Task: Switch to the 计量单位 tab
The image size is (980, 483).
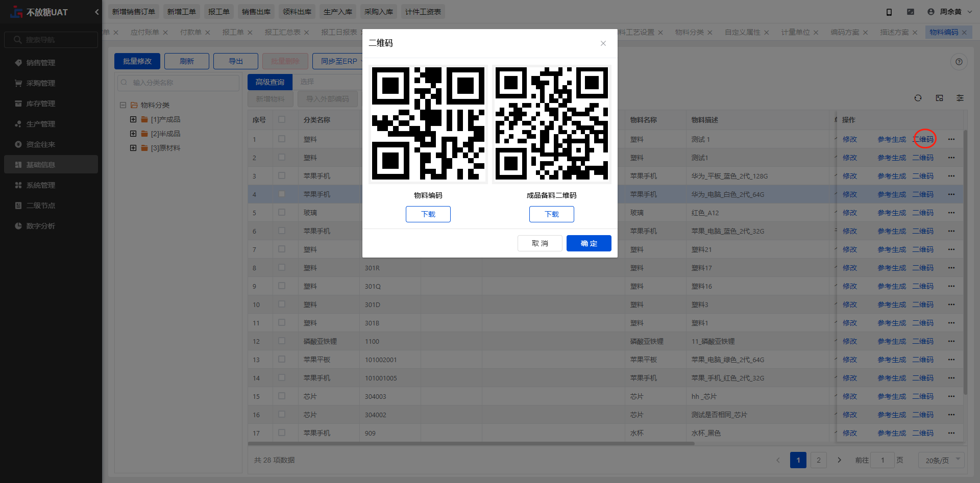Action: click(795, 32)
